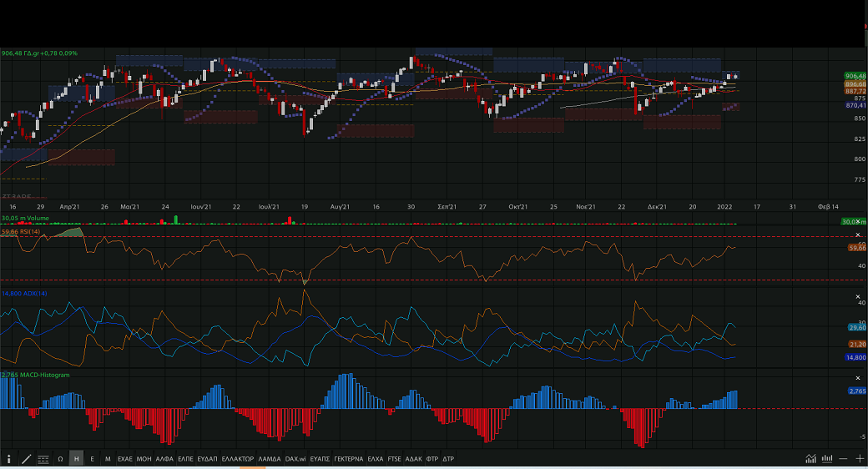Zoom out with the minus icon

[x=843, y=459]
